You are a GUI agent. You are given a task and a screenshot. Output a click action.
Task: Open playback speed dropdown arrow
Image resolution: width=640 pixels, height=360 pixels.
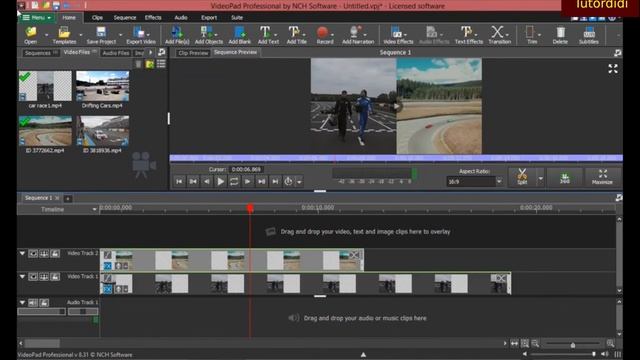pos(299,182)
